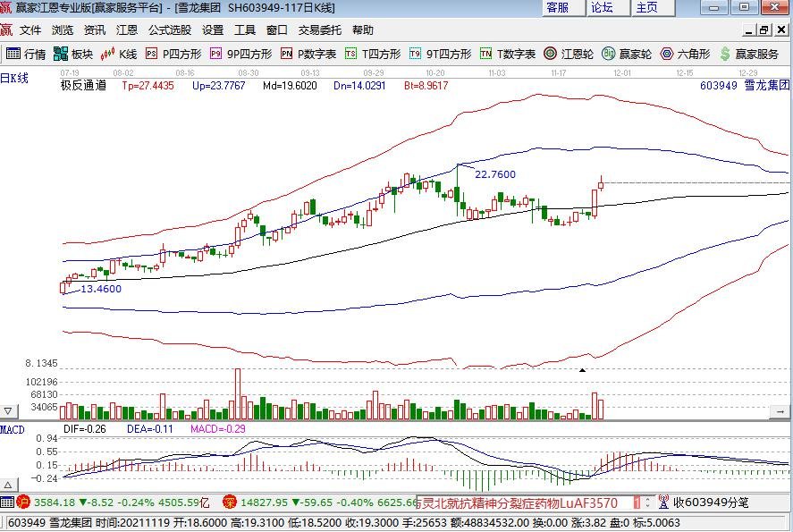
Task: Open the 交易委托 menu
Action: click(x=320, y=30)
